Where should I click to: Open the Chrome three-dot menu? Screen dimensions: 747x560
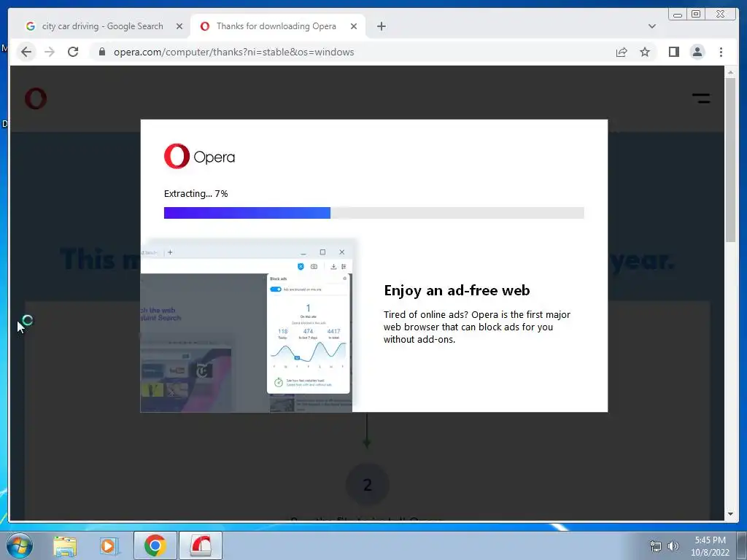point(721,52)
